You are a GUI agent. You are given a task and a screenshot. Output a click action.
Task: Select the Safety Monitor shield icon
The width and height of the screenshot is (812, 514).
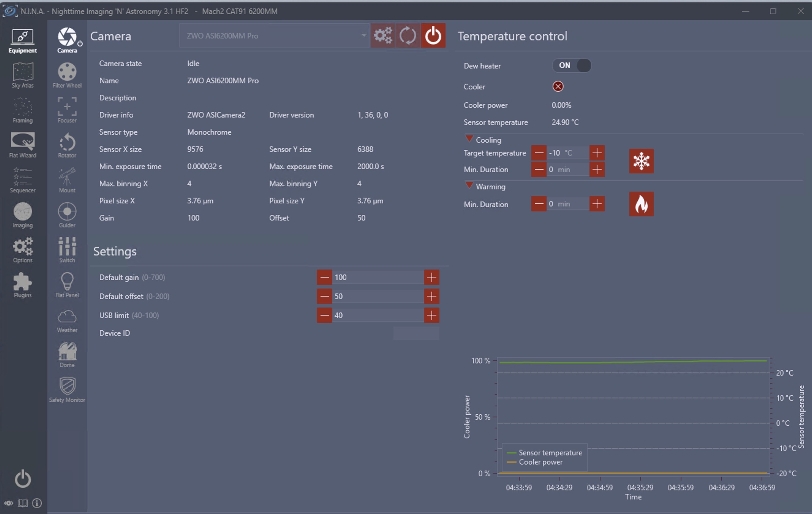click(x=67, y=390)
